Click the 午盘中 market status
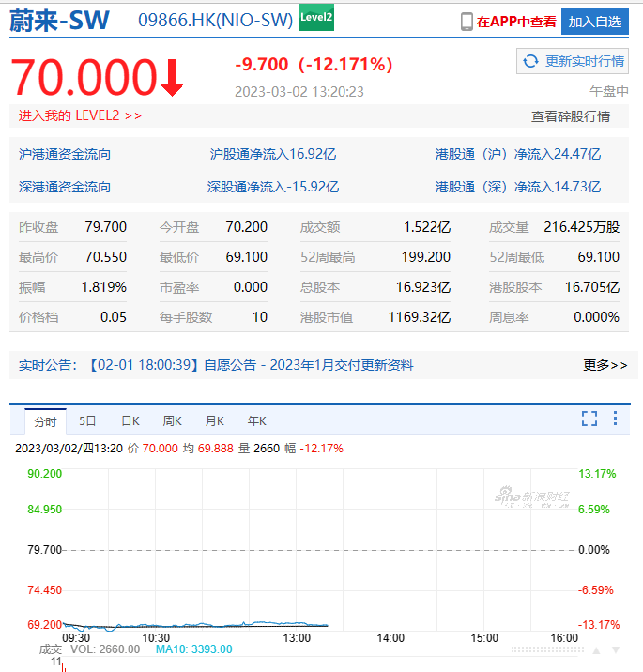Viewport: 643px width, 672px height. [x=609, y=91]
